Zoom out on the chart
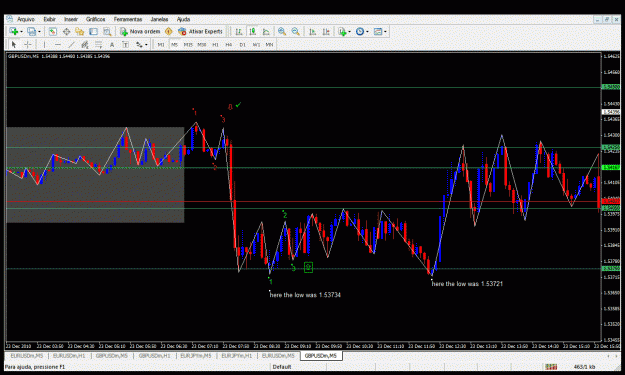The width and height of the screenshot is (625, 375). pos(295,31)
